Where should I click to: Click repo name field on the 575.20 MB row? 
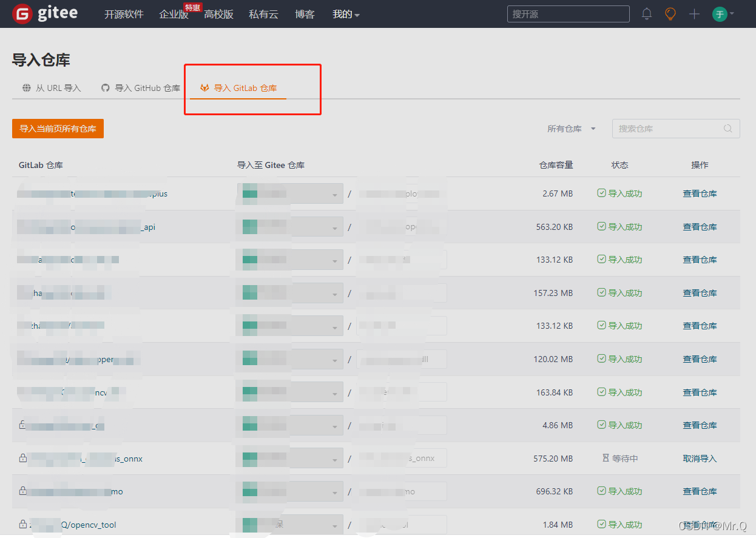pyautogui.click(x=402, y=459)
